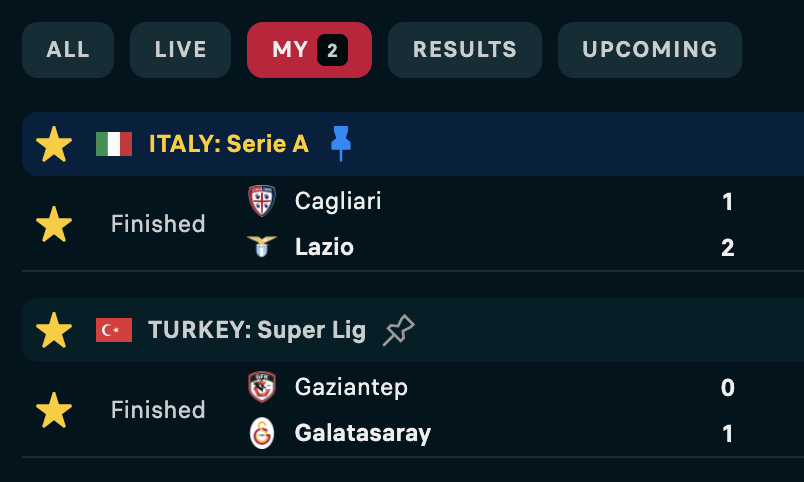Switch to the ALL tab
The image size is (804, 482).
[x=68, y=50]
